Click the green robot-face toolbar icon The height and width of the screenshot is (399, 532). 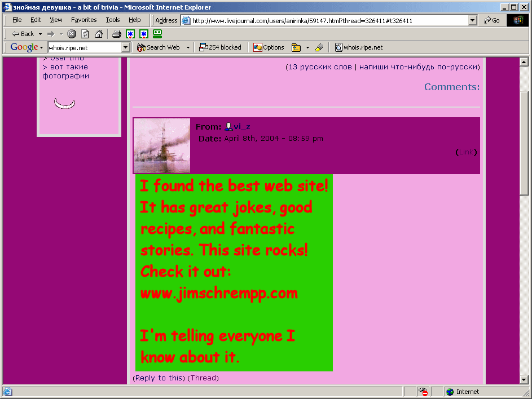pyautogui.click(x=157, y=34)
